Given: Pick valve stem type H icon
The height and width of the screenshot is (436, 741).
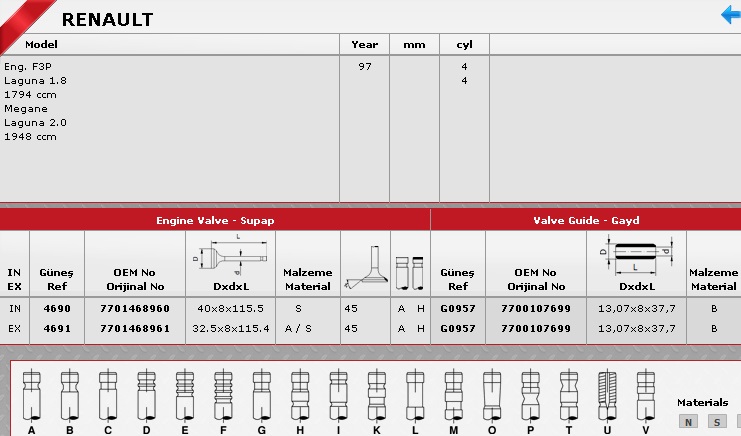Looking at the screenshot, I should pos(299,396).
